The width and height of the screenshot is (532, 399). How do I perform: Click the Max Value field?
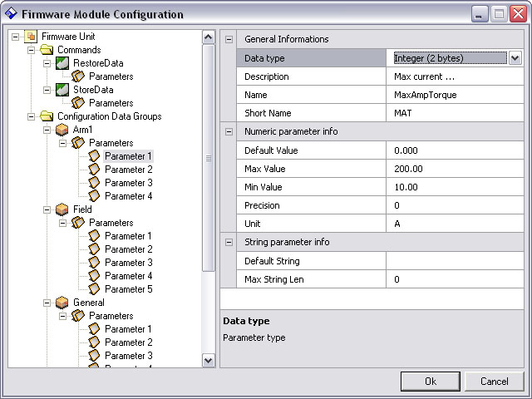point(454,169)
